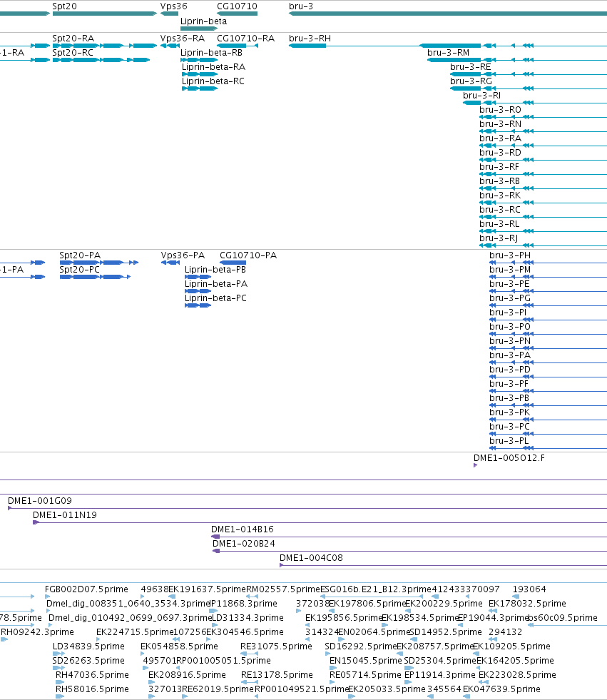Select transcript bru-3-RA
607x700 pixels.
tap(544, 146)
